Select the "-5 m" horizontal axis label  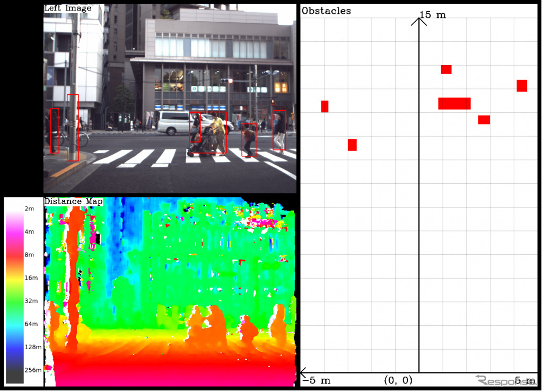[x=316, y=380]
